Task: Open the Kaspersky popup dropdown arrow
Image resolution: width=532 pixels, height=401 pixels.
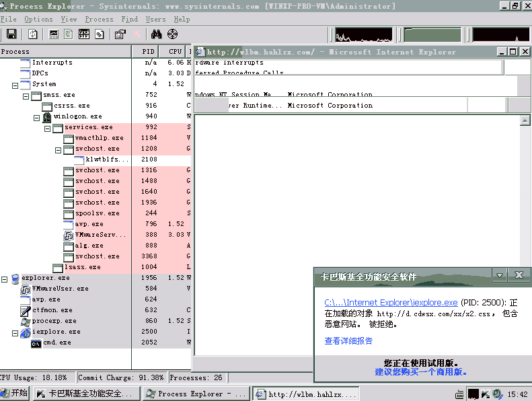Action: (499, 276)
